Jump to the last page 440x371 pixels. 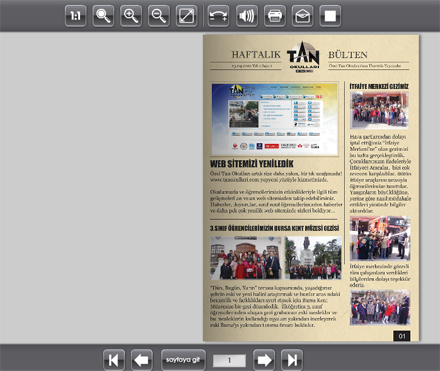pos(292,360)
